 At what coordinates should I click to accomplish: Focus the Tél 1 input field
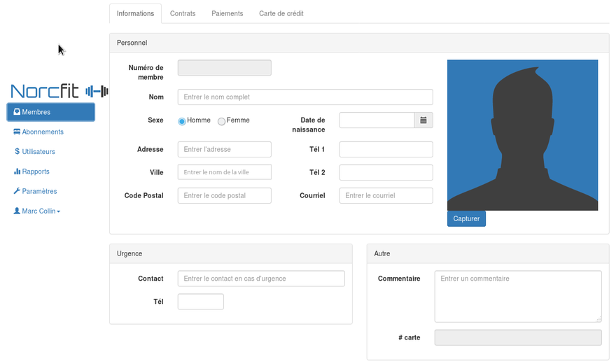point(386,149)
